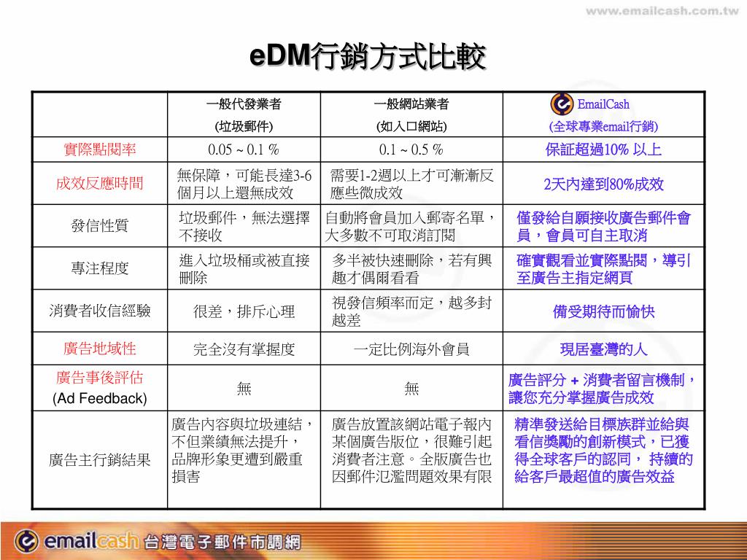Click the 無保障，可能長達3-6個月 cell
This screenshot has width=747, height=560.
[x=244, y=184]
